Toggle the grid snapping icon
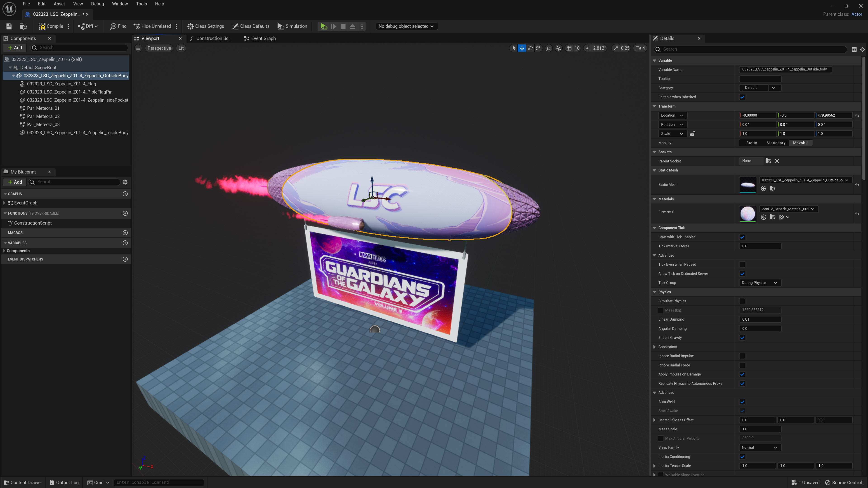868x488 pixels. (x=569, y=48)
